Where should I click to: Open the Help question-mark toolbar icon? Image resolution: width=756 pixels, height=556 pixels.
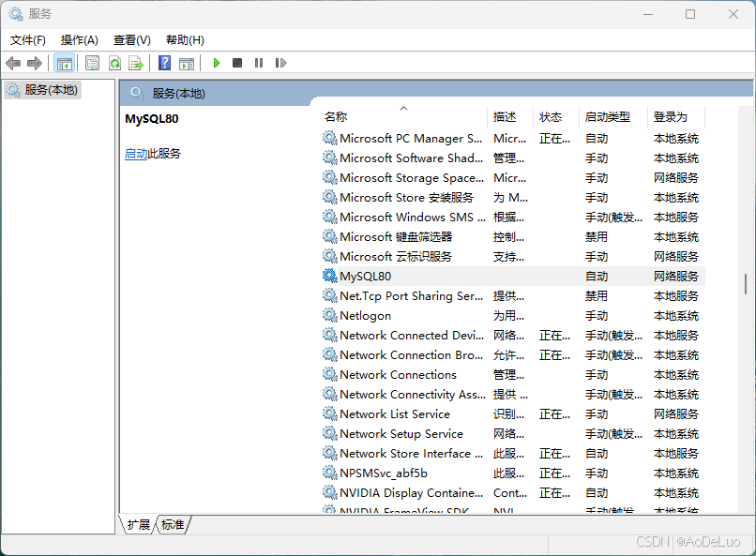[x=164, y=63]
